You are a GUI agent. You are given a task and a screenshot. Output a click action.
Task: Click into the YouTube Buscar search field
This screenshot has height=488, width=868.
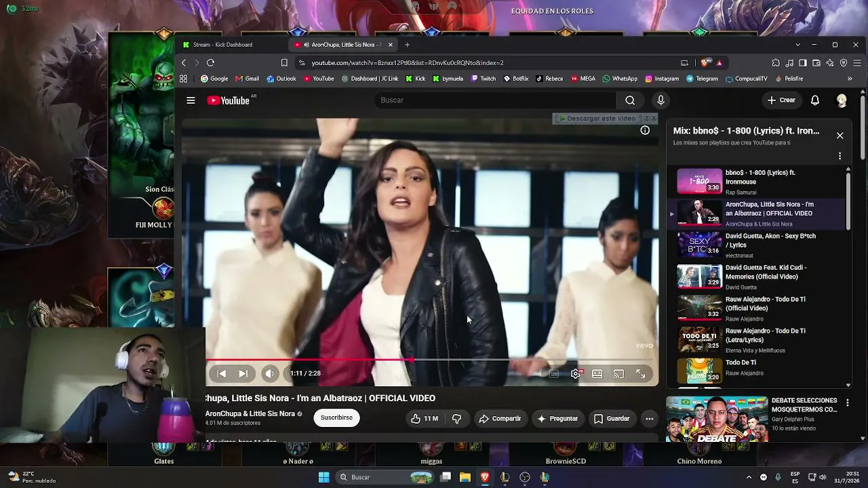tap(495, 100)
